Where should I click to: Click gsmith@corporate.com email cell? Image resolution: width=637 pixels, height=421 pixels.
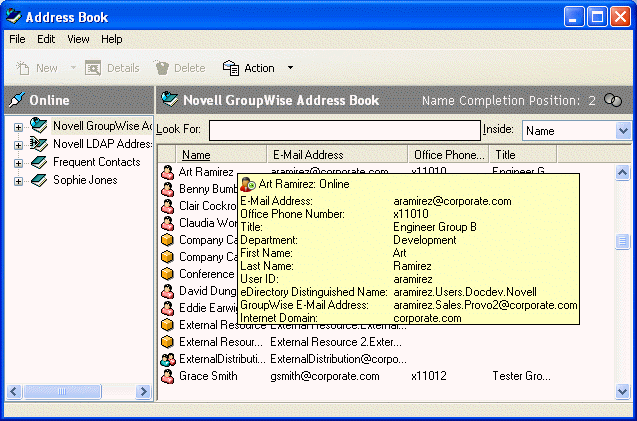point(325,376)
